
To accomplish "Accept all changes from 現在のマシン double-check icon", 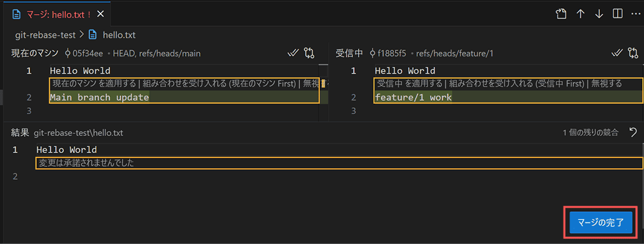I will (293, 53).
